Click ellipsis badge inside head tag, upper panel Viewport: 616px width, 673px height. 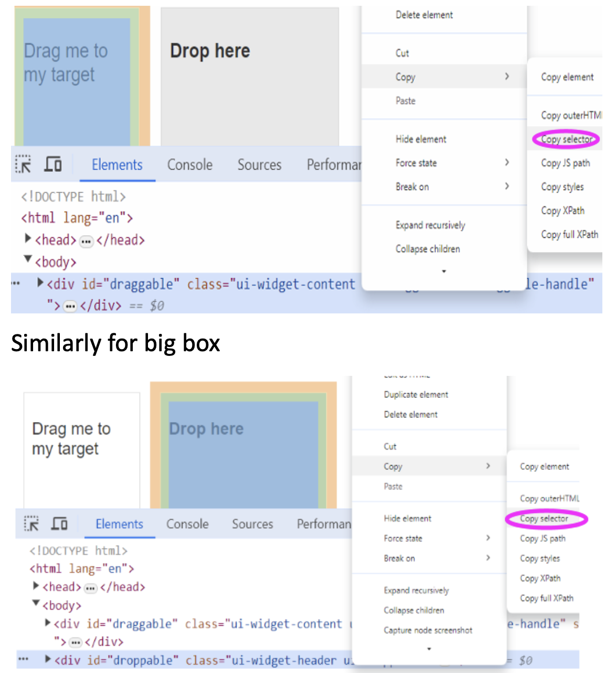(86, 241)
